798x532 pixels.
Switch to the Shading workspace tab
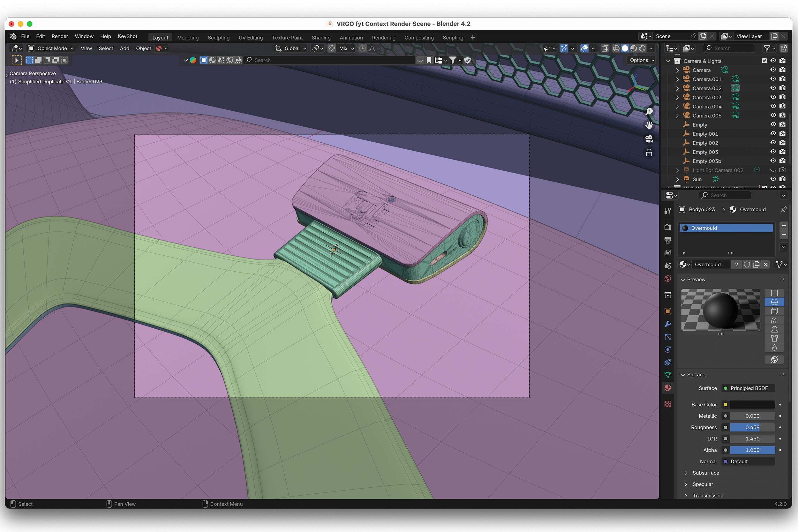pyautogui.click(x=321, y=38)
